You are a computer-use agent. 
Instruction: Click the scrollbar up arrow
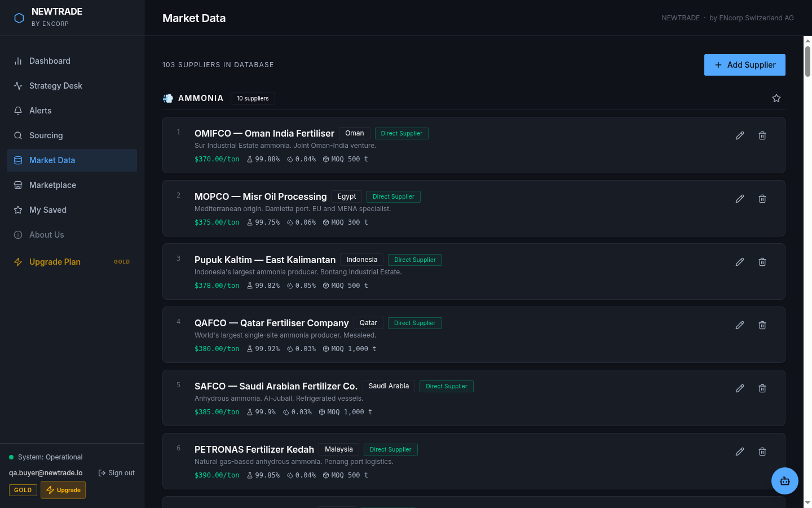[x=807, y=41]
